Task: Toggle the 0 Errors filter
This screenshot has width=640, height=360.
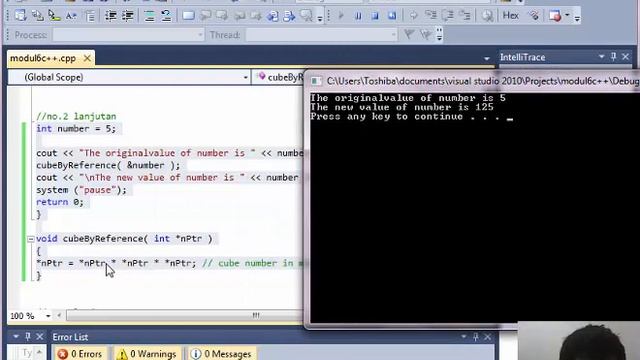Action: (x=80, y=353)
